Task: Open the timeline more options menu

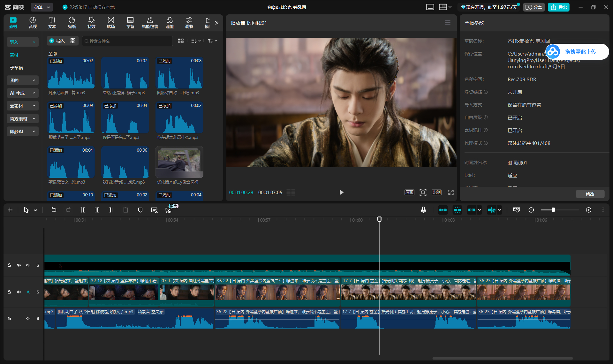Action: point(603,210)
